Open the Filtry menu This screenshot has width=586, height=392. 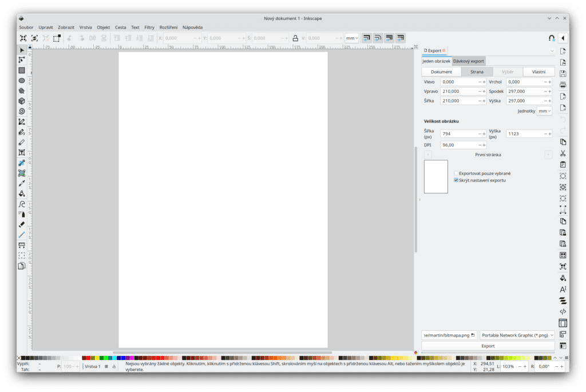coord(149,27)
